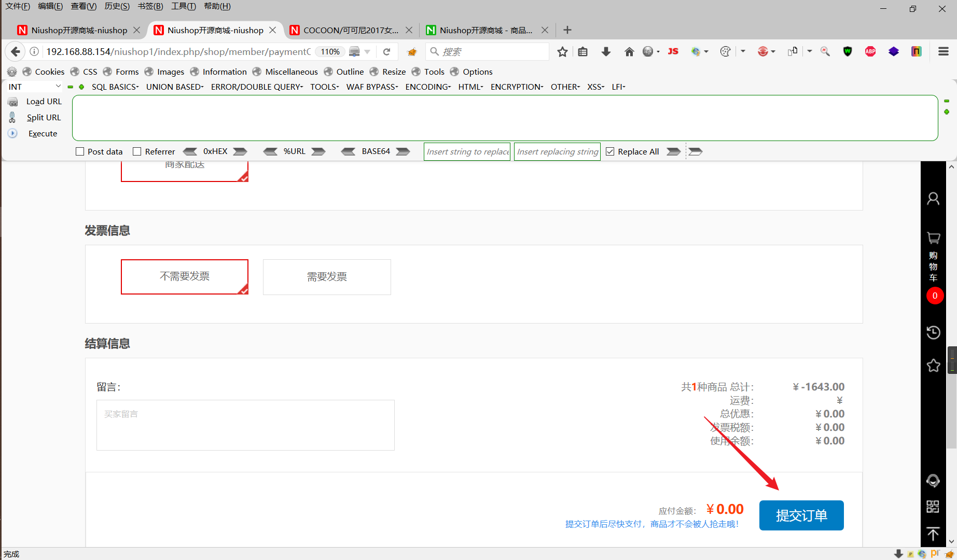
Task: Open the Forms developer toolbar item
Action: [121, 72]
